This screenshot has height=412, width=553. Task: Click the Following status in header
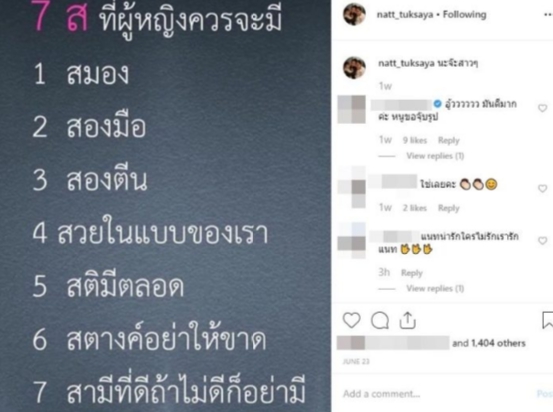point(464,14)
